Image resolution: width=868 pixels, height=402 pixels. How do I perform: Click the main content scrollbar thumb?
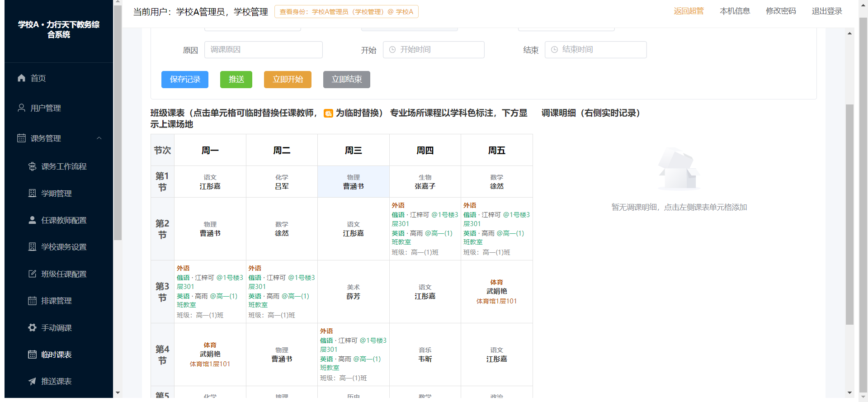point(849,214)
